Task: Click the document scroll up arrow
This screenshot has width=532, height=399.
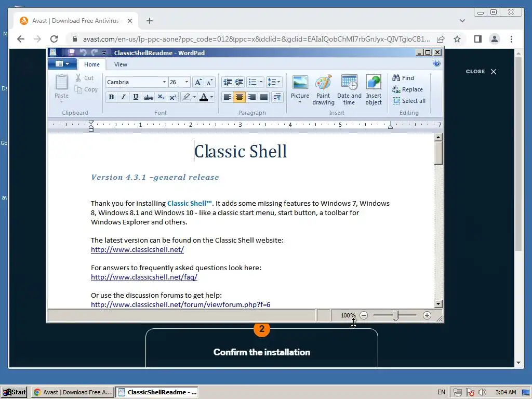Action: coord(438,137)
